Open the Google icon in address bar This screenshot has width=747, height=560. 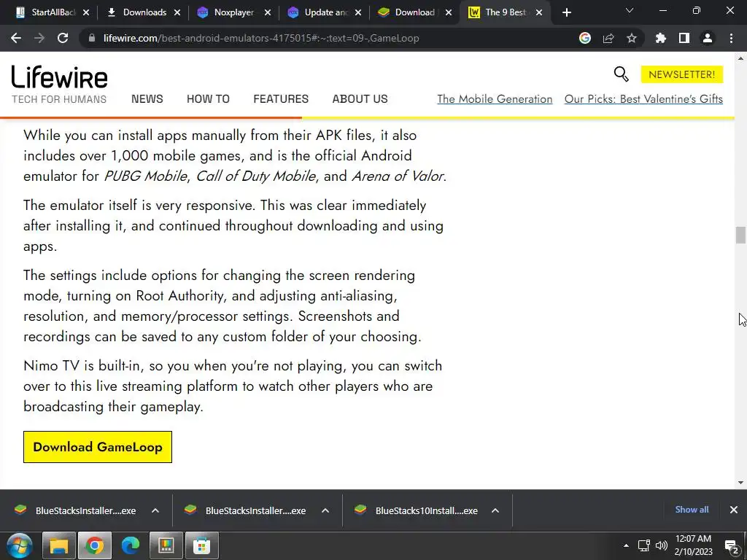click(585, 38)
